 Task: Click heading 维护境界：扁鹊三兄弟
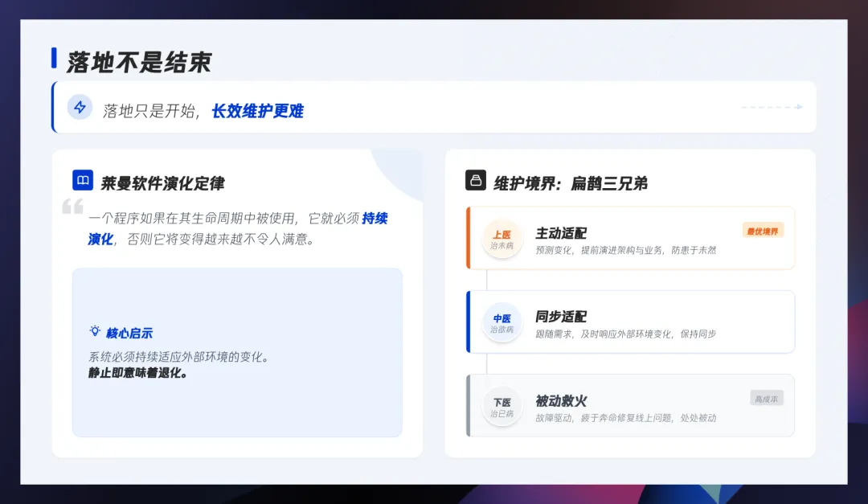(x=570, y=183)
